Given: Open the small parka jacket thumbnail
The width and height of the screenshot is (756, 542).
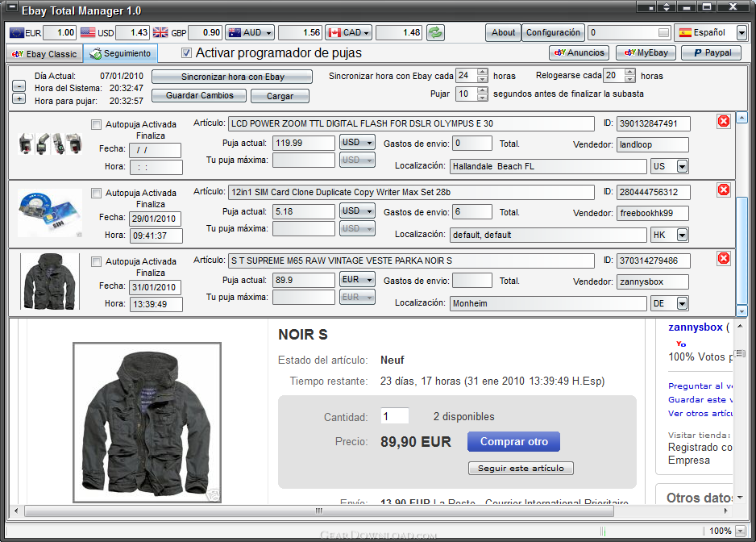Looking at the screenshot, I should click(50, 281).
